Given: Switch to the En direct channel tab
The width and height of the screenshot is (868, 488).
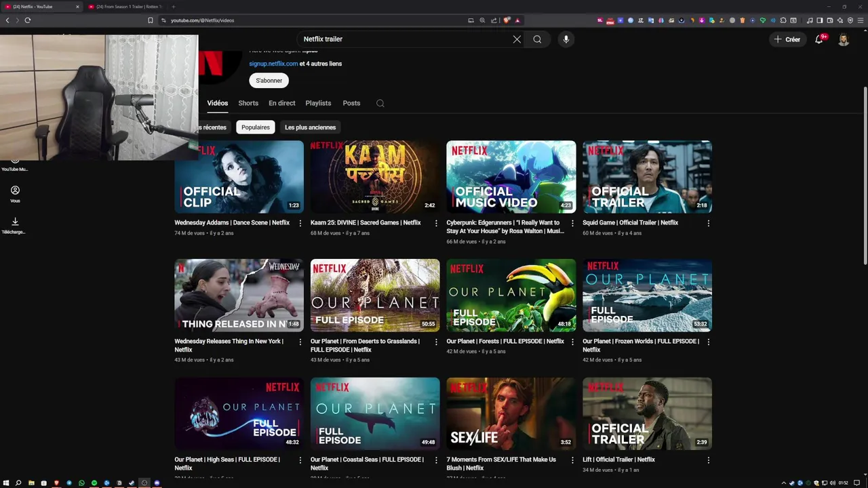Looking at the screenshot, I should pyautogui.click(x=282, y=103).
